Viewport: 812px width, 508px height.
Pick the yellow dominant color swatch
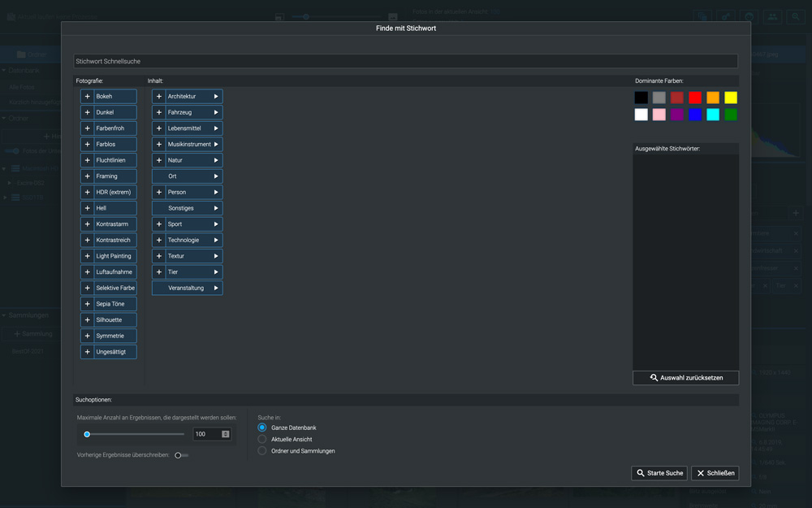731,98
